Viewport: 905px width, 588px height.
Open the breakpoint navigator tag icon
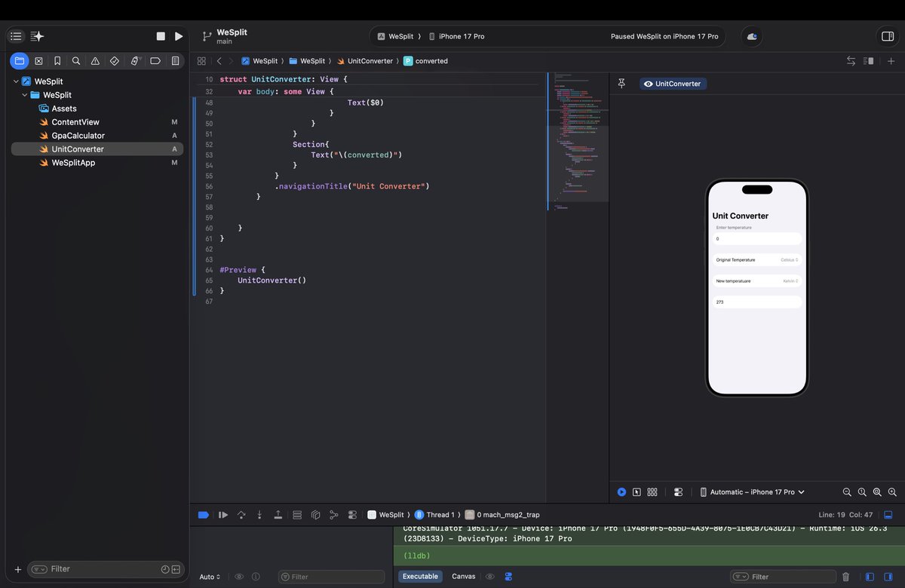pos(155,61)
